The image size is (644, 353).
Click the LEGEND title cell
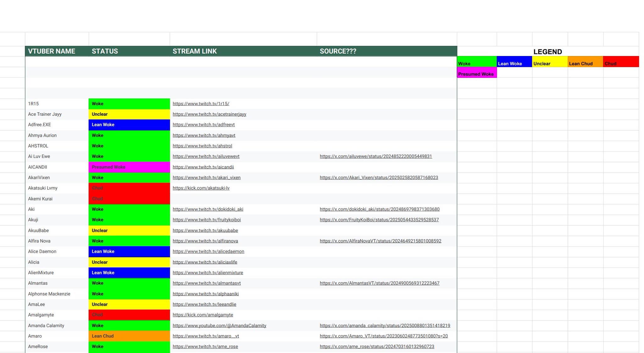coord(547,52)
